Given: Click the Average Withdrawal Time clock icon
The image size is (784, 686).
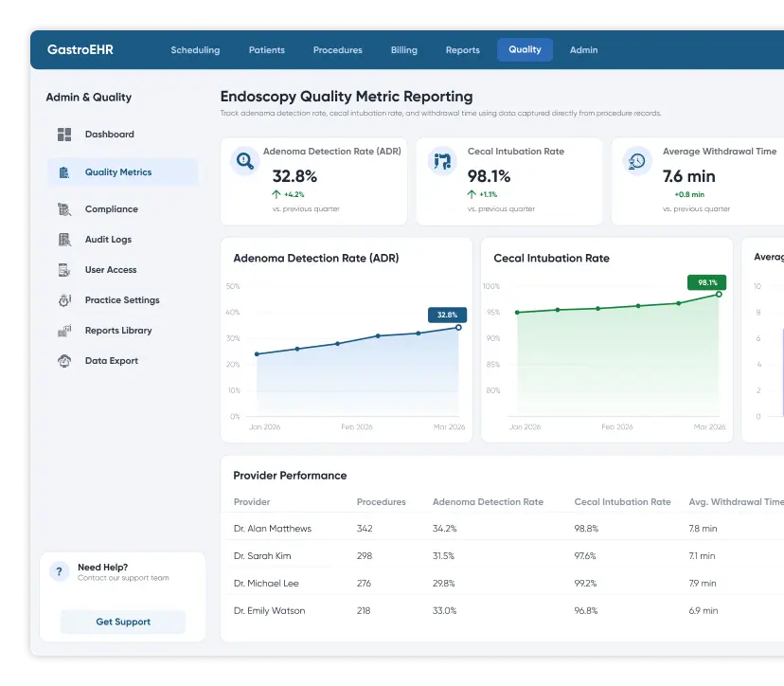Looking at the screenshot, I should click(637, 161).
